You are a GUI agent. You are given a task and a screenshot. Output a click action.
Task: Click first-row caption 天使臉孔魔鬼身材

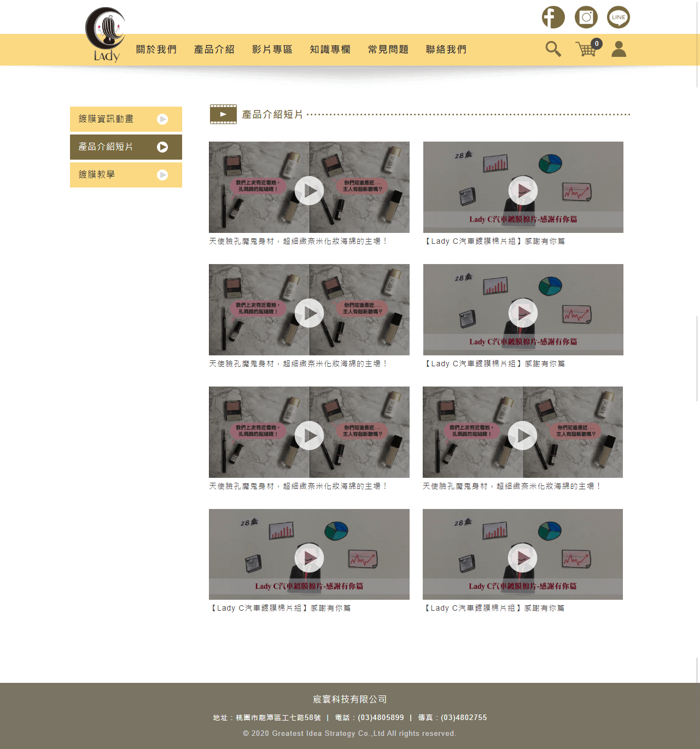(x=299, y=241)
